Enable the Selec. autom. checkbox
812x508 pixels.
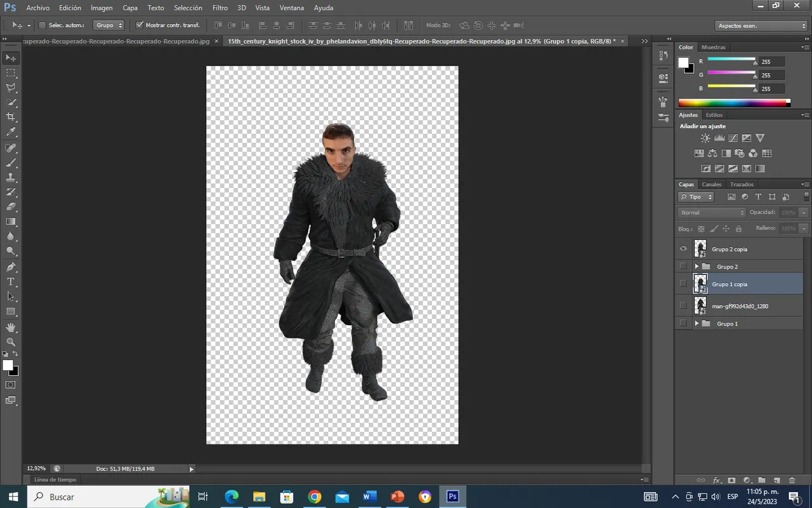point(43,25)
